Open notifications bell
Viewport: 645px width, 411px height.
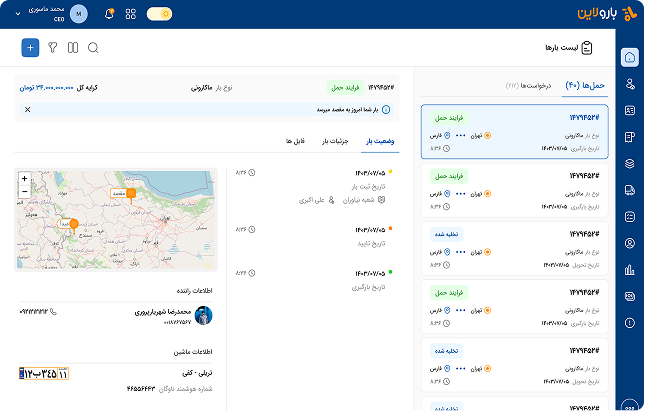(x=109, y=14)
